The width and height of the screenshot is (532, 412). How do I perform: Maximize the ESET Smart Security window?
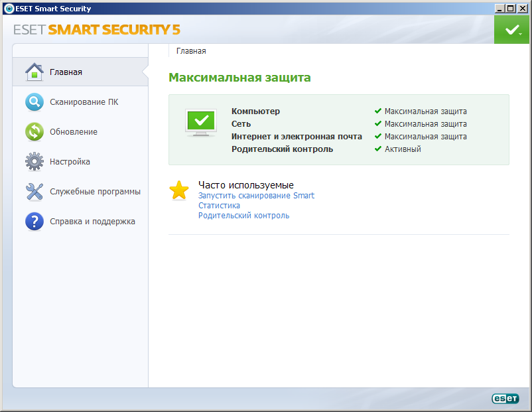(511, 9)
